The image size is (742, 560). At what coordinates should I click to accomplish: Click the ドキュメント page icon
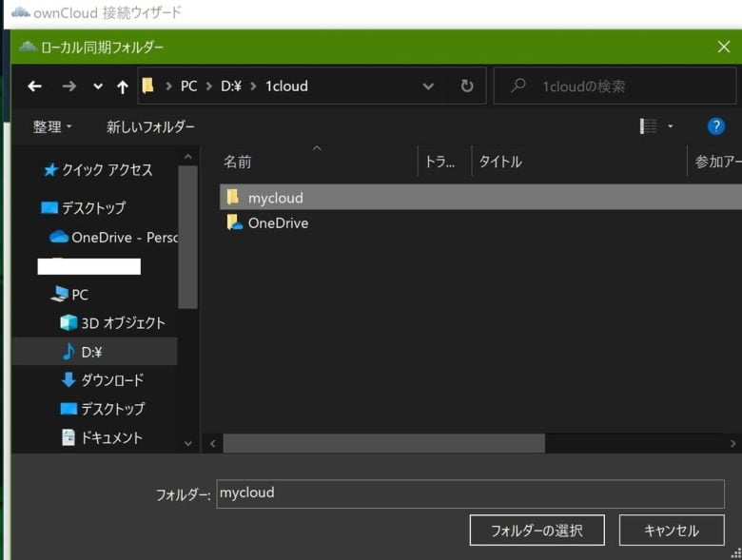tap(68, 437)
